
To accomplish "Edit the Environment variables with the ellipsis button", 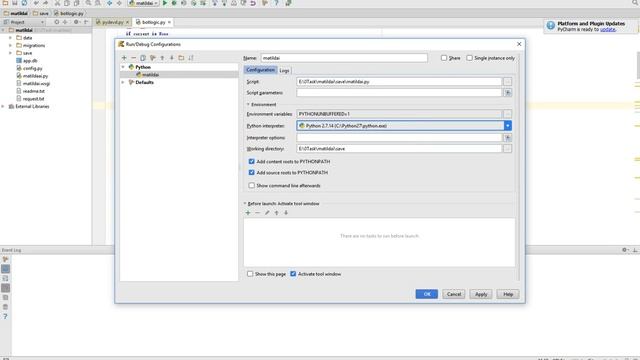I will 507,114.
